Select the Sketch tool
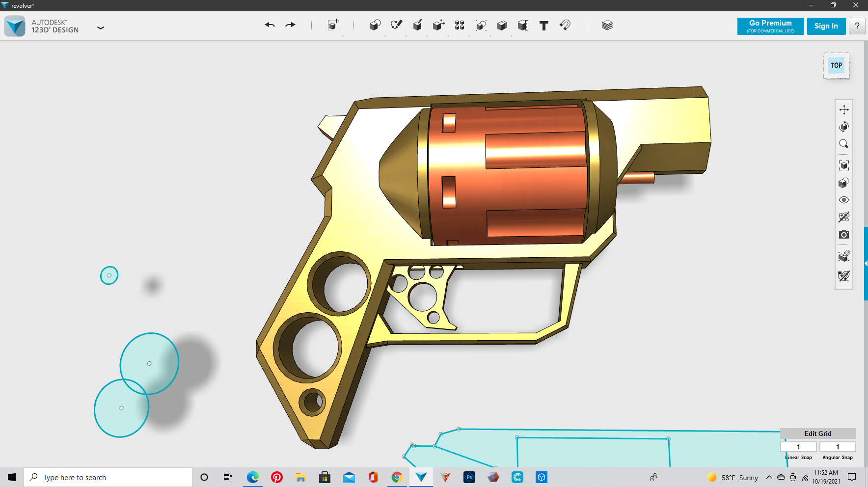Screen dimensions: 868x487 point(397,26)
